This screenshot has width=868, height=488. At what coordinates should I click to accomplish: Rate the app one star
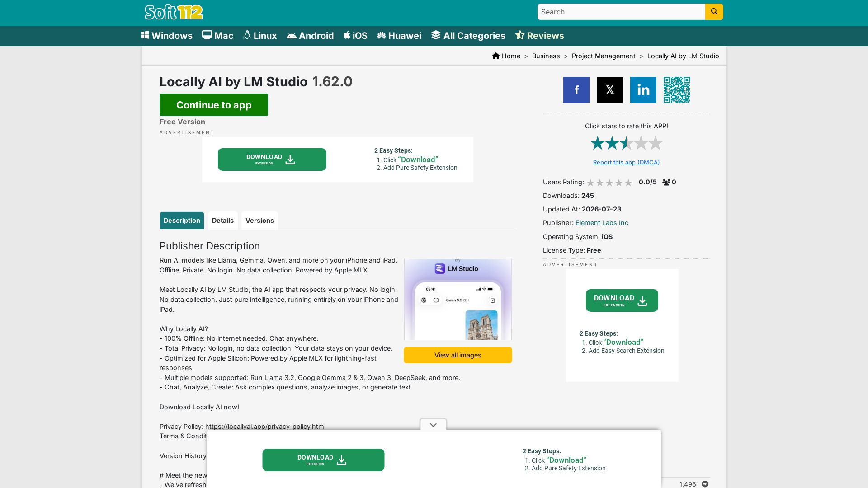pyautogui.click(x=598, y=143)
